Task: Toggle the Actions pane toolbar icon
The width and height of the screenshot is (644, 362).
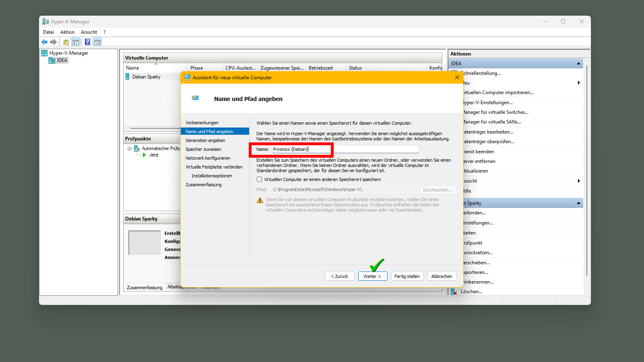Action: click(97, 42)
